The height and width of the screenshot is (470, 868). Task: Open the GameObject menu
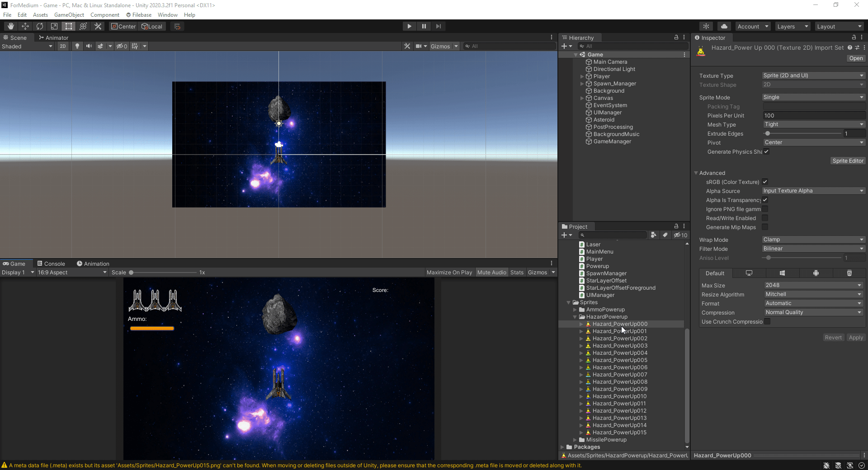tap(69, 15)
